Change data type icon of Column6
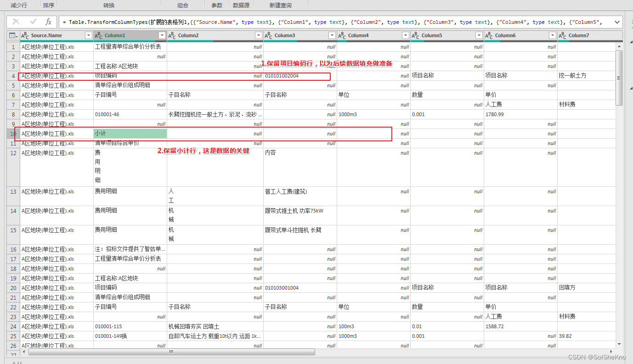This screenshot has width=633, height=364. pyautogui.click(x=489, y=35)
